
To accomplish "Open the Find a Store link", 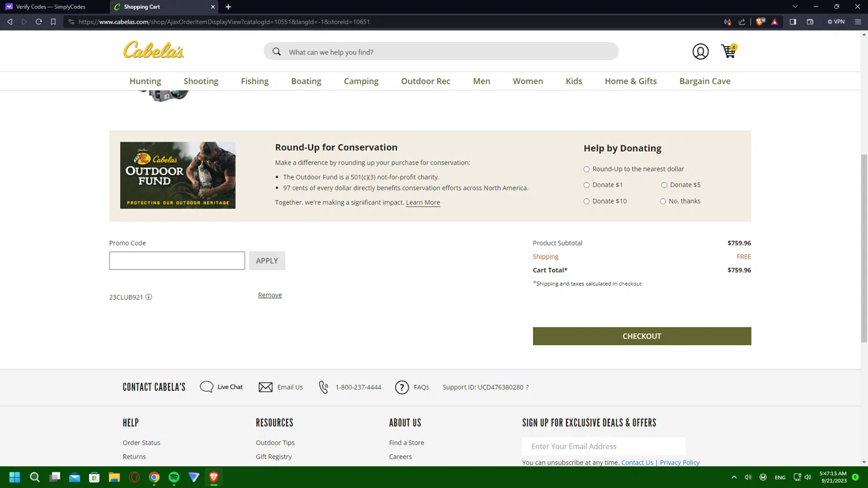I will [406, 442].
